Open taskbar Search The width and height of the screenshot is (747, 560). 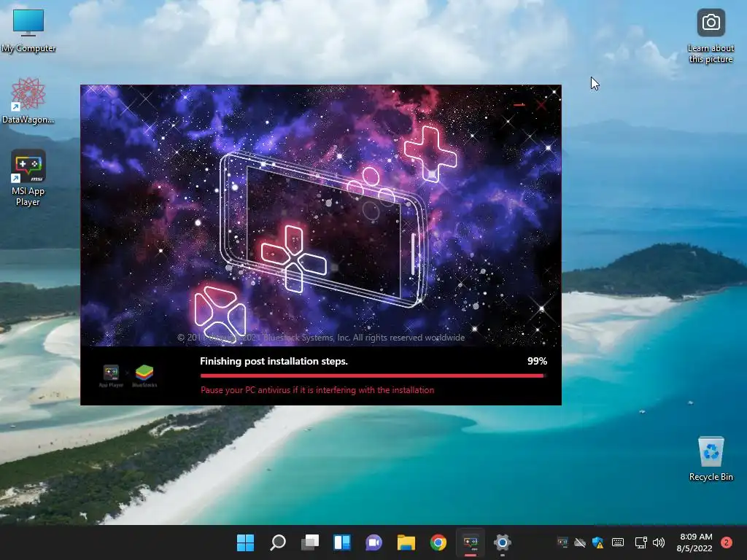pos(278,542)
